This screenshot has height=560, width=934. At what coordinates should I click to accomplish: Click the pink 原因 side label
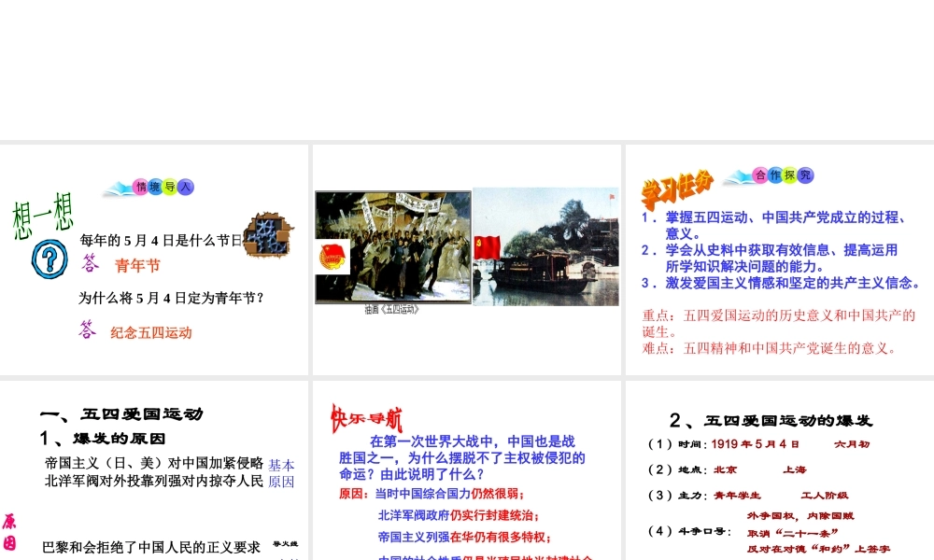[9, 532]
